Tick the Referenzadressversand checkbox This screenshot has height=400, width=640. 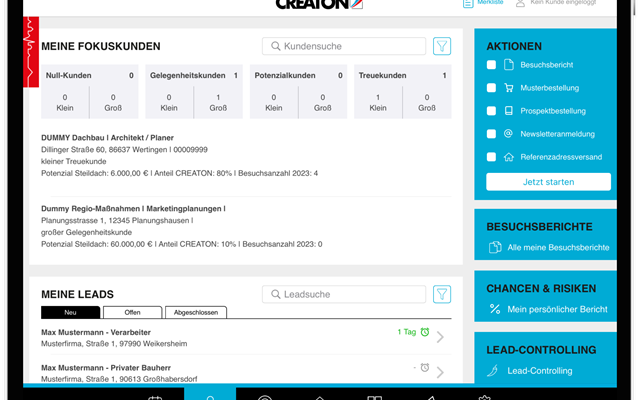491,157
